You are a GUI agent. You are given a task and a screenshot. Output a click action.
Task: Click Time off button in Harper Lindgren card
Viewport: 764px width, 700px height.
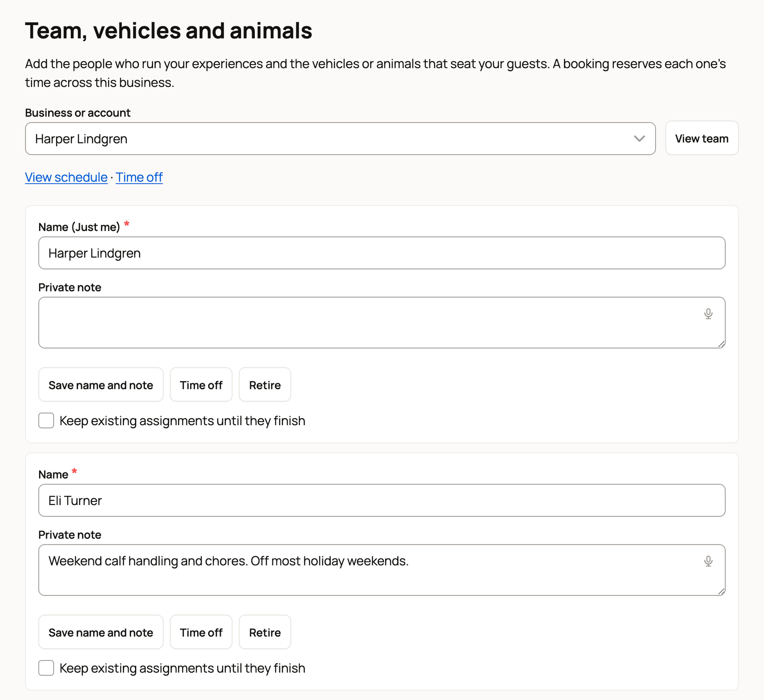[x=201, y=385]
